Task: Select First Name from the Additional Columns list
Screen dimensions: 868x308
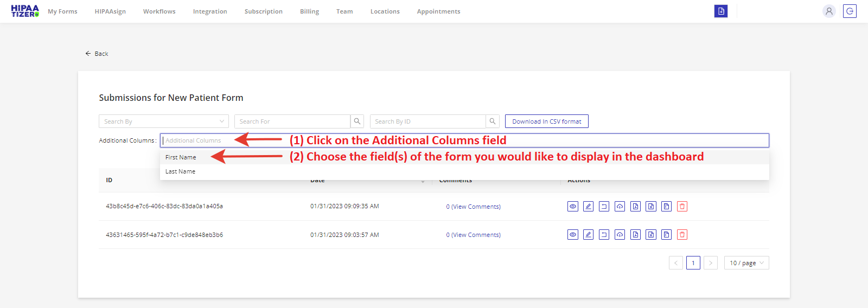Action: tap(181, 157)
